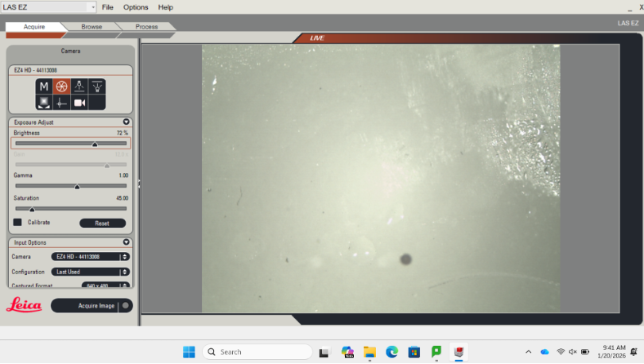
Task: Open the illumination stand settings icon
Action: tap(80, 86)
